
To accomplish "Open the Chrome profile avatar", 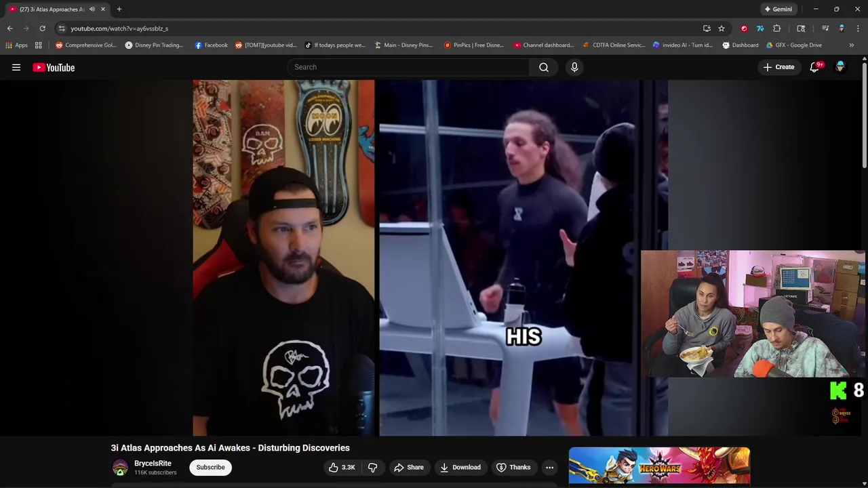I will pos(842,28).
